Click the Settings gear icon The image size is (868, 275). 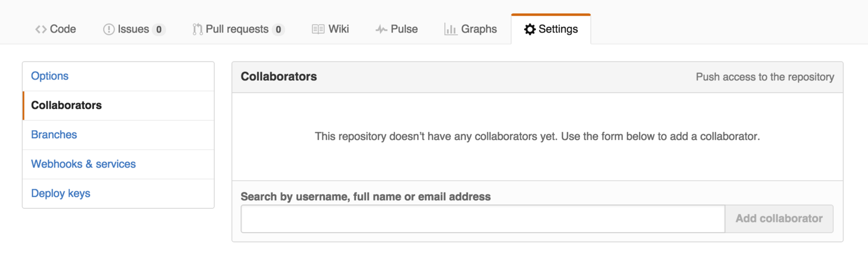[530, 29]
